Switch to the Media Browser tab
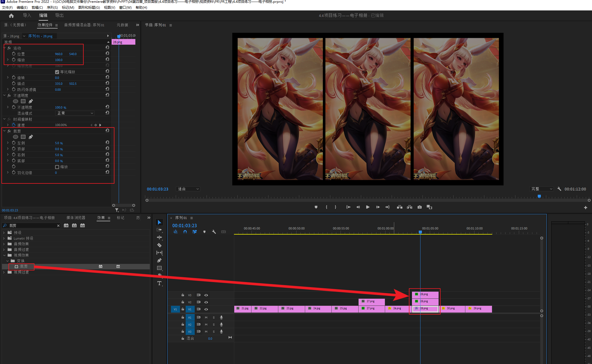This screenshot has height=364, width=592. pyautogui.click(x=76, y=218)
